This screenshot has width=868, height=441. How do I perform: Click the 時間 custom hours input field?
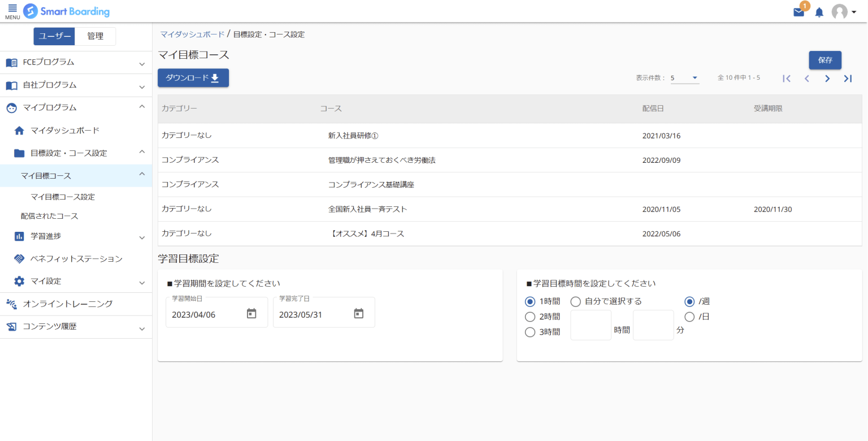591,325
